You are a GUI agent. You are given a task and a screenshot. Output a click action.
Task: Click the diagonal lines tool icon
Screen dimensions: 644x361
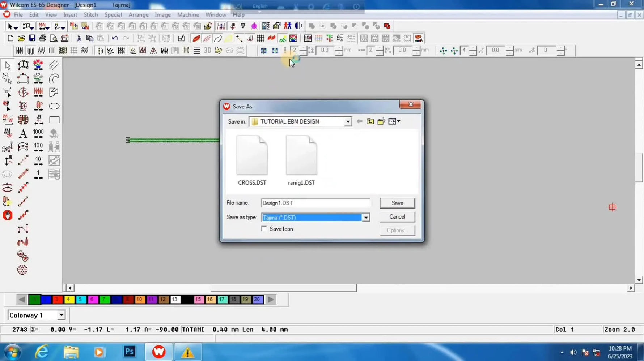(x=54, y=65)
